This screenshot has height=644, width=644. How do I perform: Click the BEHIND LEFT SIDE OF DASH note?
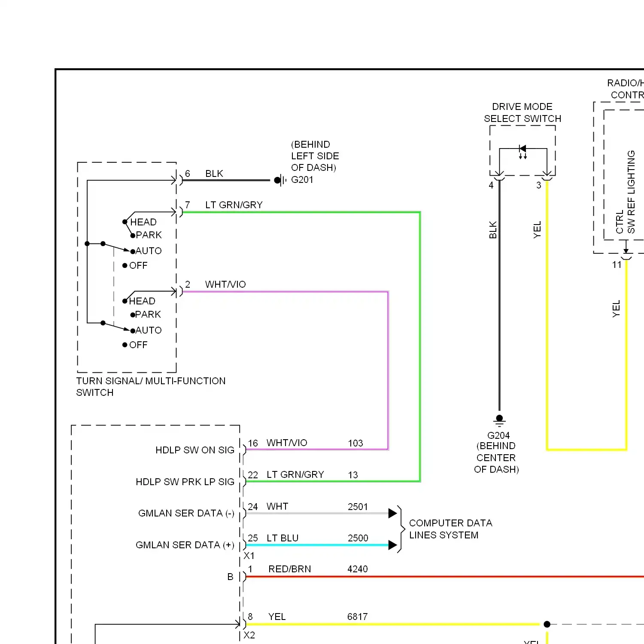tap(315, 156)
